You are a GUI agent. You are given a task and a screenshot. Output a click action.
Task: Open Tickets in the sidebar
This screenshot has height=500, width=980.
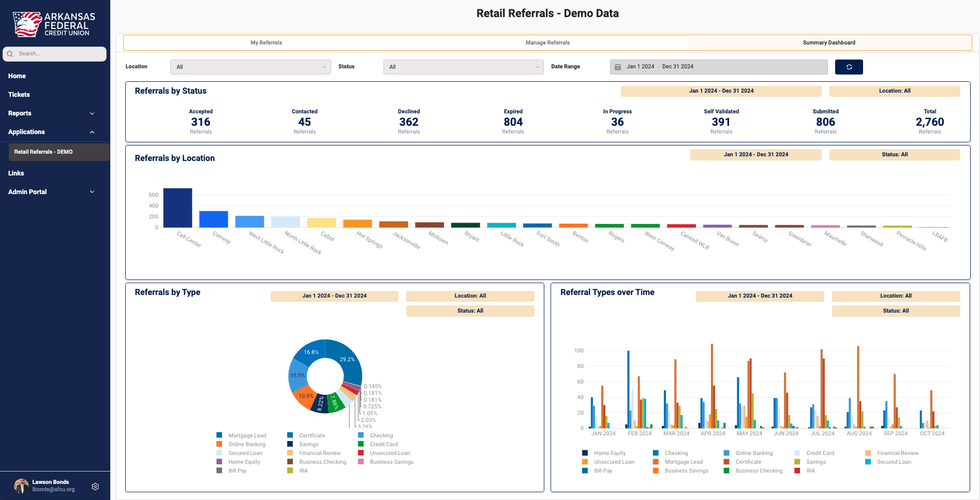[19, 95]
